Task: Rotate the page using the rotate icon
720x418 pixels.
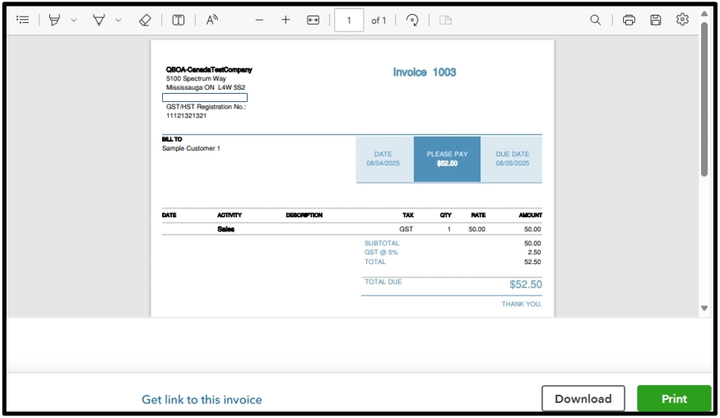Action: (x=412, y=20)
